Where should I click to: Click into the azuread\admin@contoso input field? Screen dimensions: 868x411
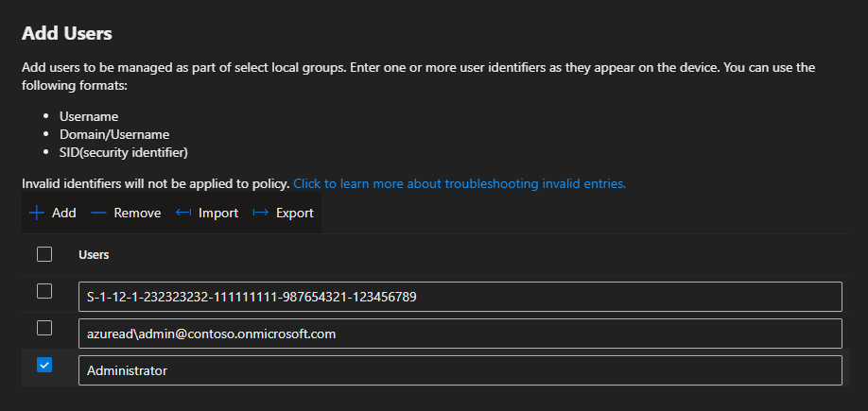click(460, 334)
